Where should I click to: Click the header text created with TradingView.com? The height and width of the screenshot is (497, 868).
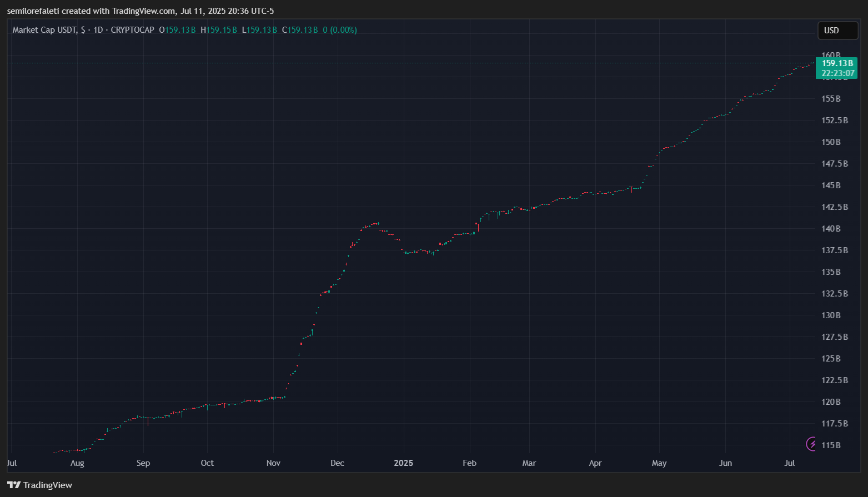coord(119,11)
